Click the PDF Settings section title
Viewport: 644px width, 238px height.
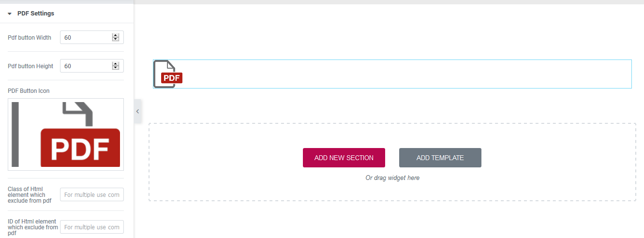[x=36, y=14]
